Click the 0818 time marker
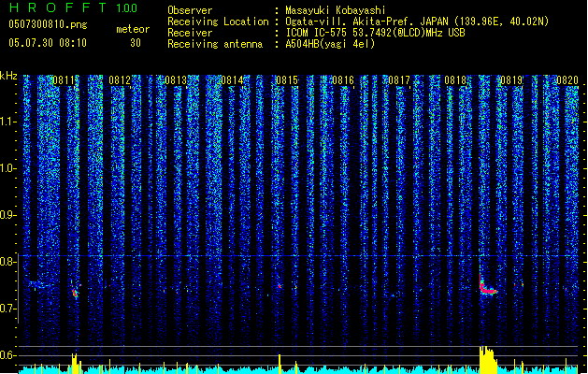 pos(455,80)
